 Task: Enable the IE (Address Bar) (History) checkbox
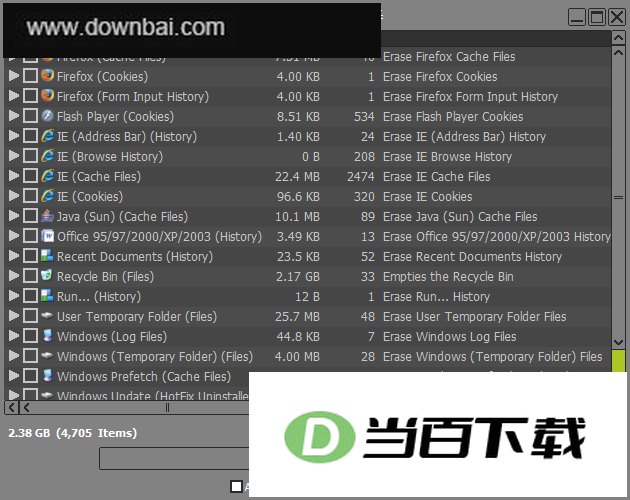pyautogui.click(x=30, y=136)
